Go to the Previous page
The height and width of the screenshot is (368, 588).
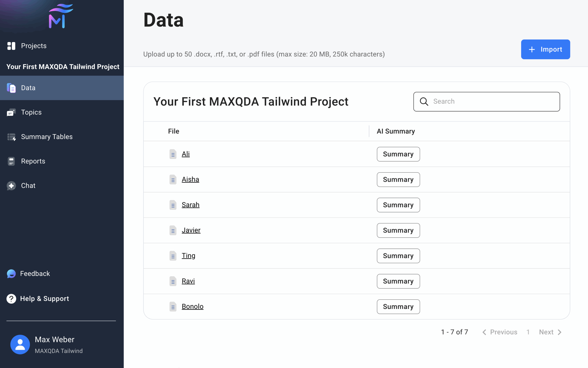tap(500, 332)
